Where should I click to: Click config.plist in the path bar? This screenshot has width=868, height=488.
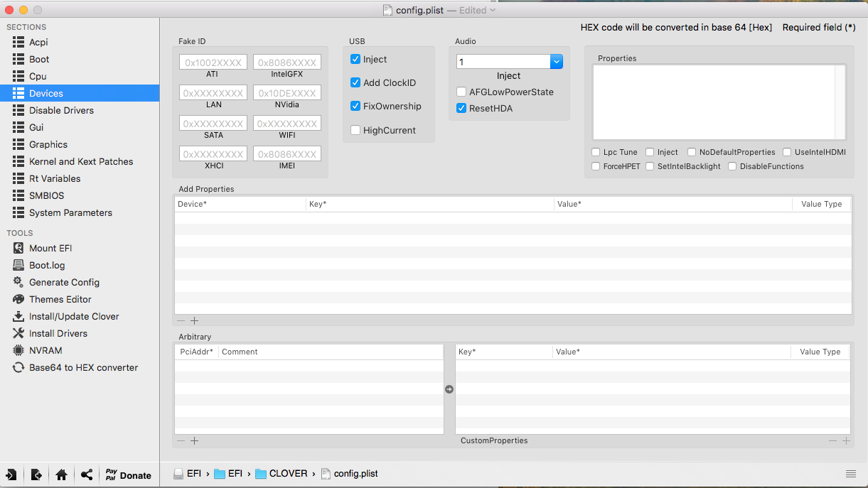click(x=350, y=473)
